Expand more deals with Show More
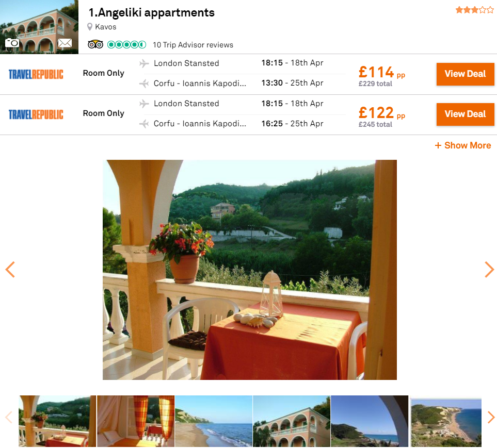Screen dimensions: 497x448 click(x=463, y=145)
